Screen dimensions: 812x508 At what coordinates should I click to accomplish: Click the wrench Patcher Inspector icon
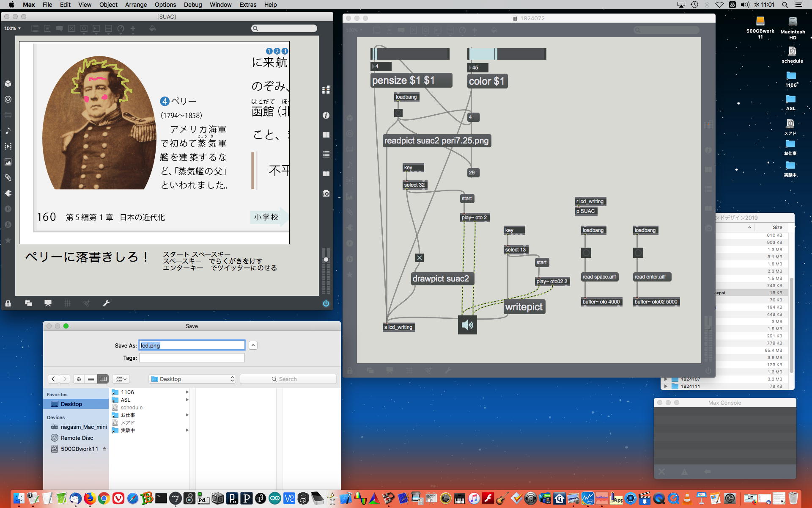(106, 303)
